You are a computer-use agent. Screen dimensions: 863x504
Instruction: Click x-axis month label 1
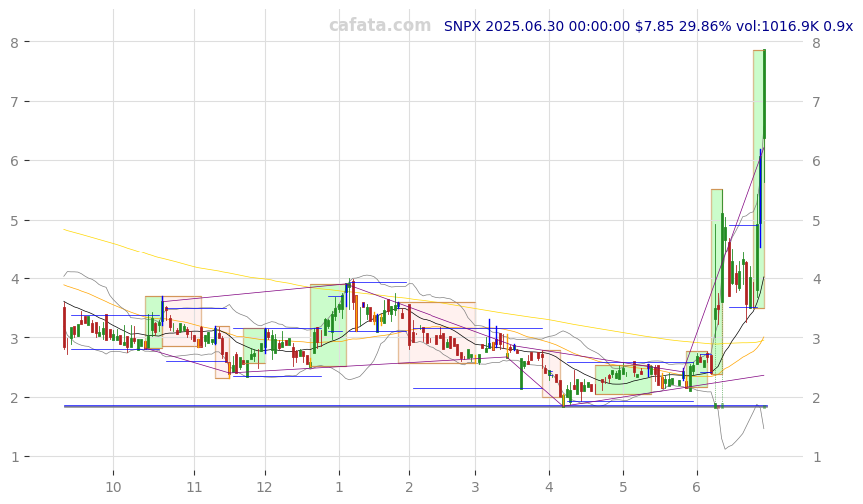tap(339, 487)
